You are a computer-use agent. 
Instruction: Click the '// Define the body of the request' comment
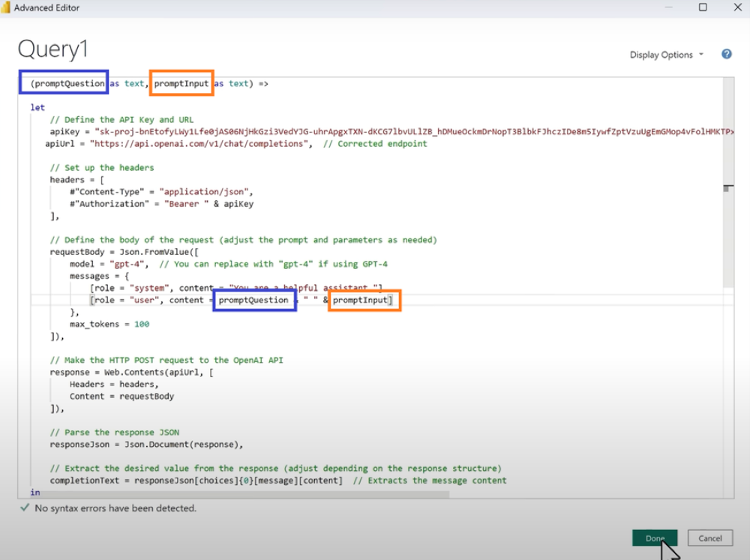[244, 240]
